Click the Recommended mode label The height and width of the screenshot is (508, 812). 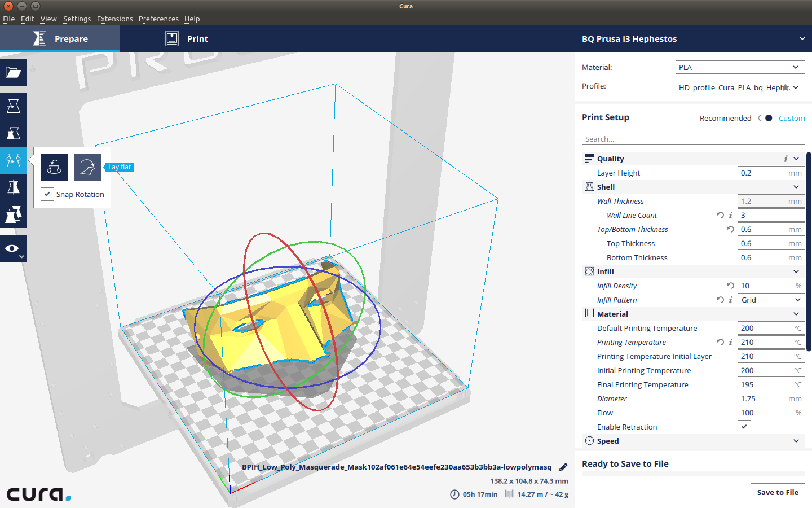(x=725, y=118)
